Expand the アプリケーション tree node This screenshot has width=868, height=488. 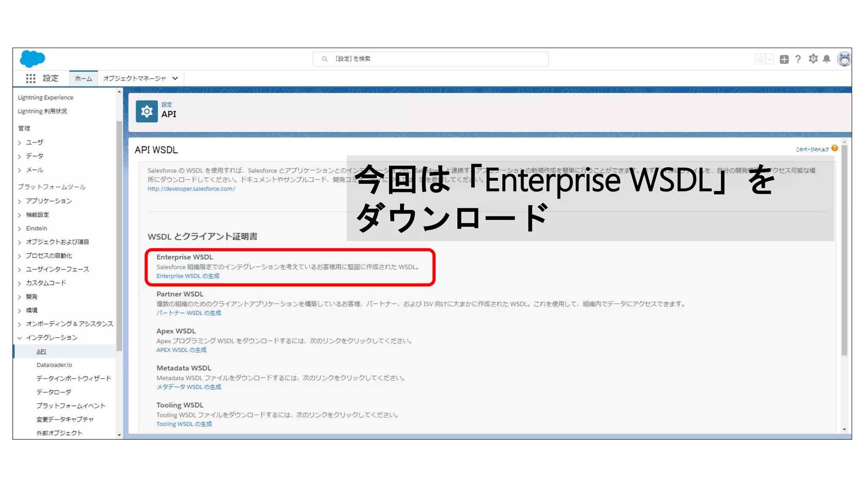pyautogui.click(x=19, y=201)
